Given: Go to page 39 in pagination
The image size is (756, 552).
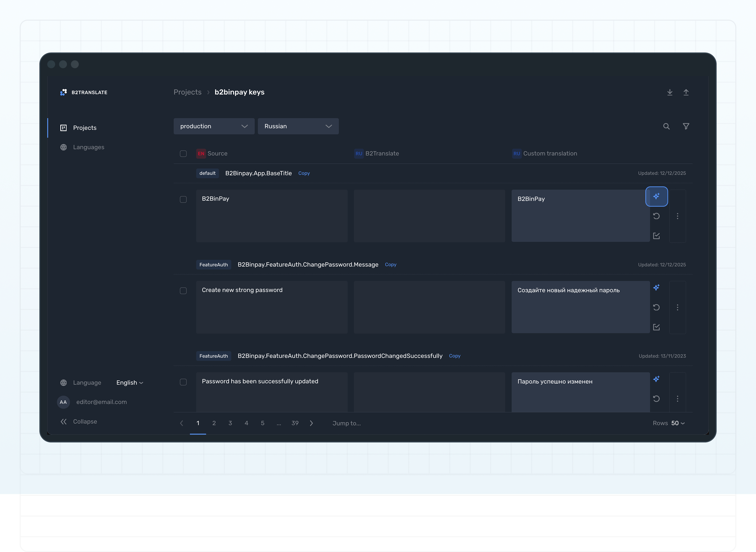Looking at the screenshot, I should (295, 423).
